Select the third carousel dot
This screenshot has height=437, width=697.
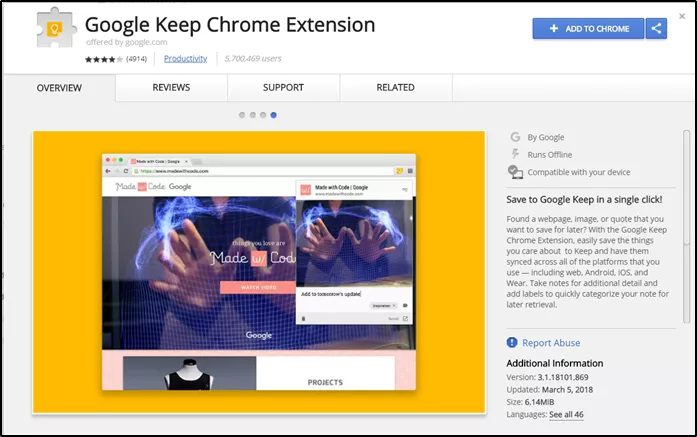click(263, 115)
